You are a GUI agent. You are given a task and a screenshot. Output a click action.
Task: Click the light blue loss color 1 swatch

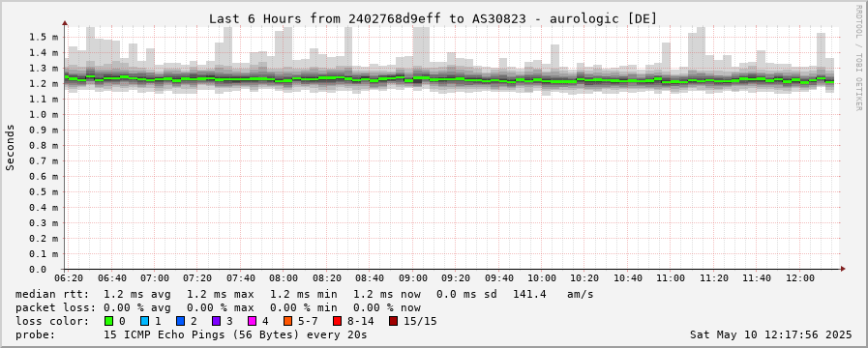pyautogui.click(x=144, y=321)
